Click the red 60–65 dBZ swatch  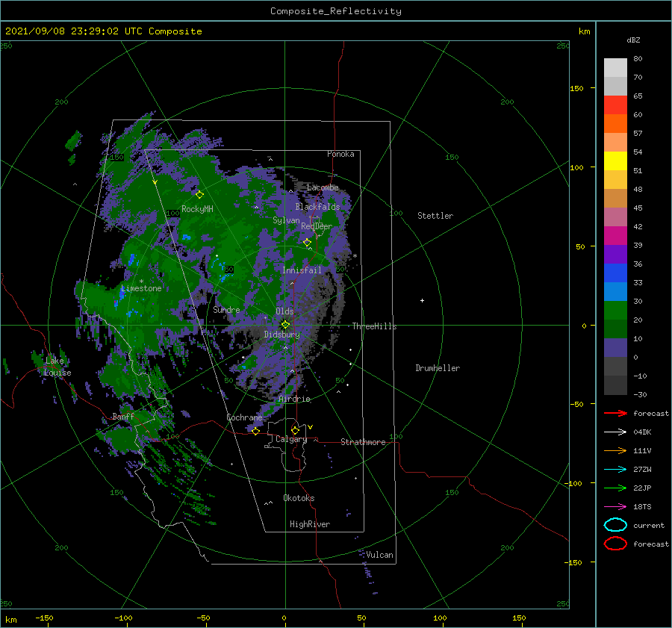click(x=615, y=105)
